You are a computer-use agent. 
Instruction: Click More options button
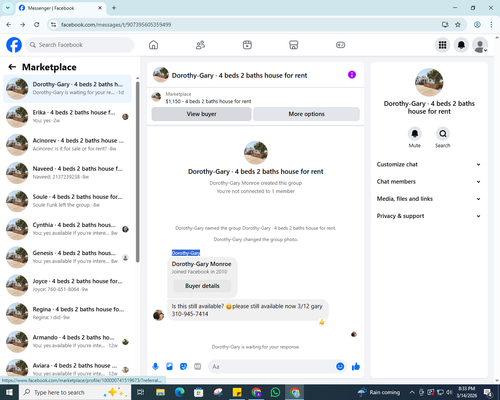pos(306,114)
